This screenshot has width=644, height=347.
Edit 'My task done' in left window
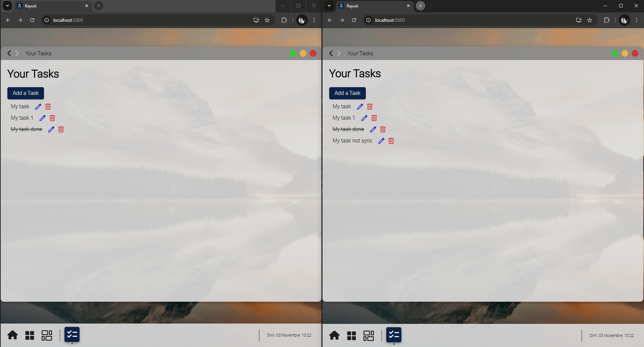point(51,129)
